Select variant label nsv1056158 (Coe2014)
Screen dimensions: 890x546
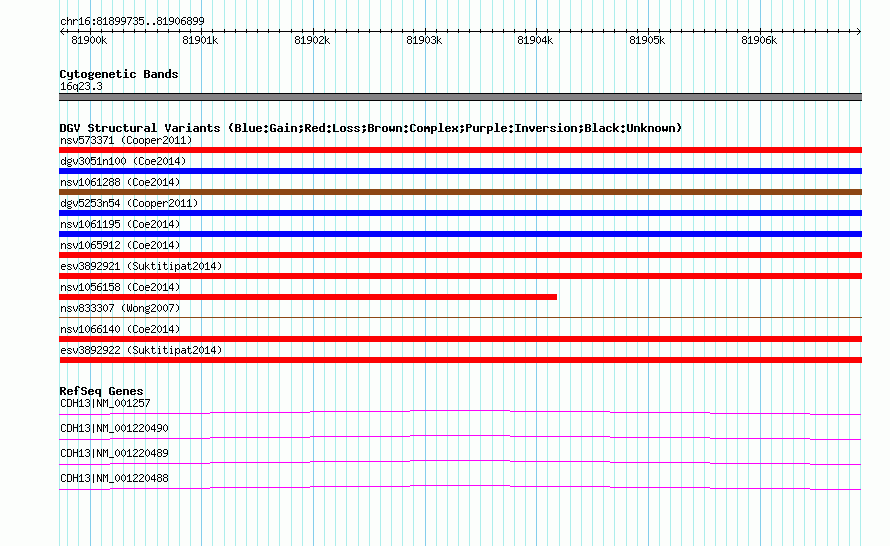pyautogui.click(x=120, y=287)
